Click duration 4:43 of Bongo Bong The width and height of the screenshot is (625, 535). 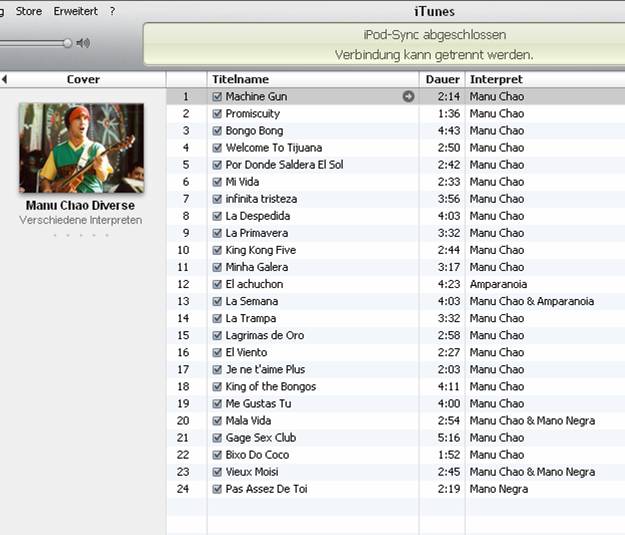coord(449,131)
